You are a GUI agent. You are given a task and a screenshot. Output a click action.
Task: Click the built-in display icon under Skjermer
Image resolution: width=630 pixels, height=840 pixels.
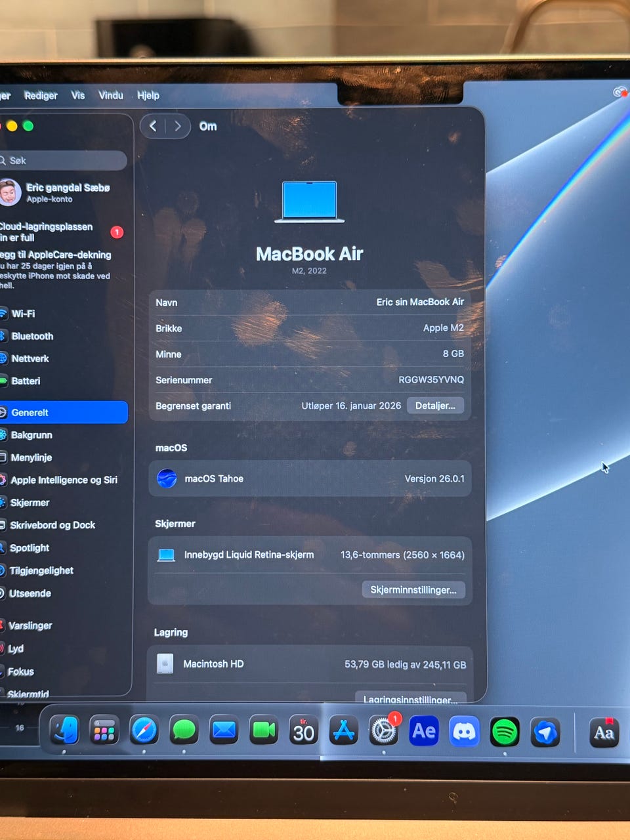click(x=166, y=555)
